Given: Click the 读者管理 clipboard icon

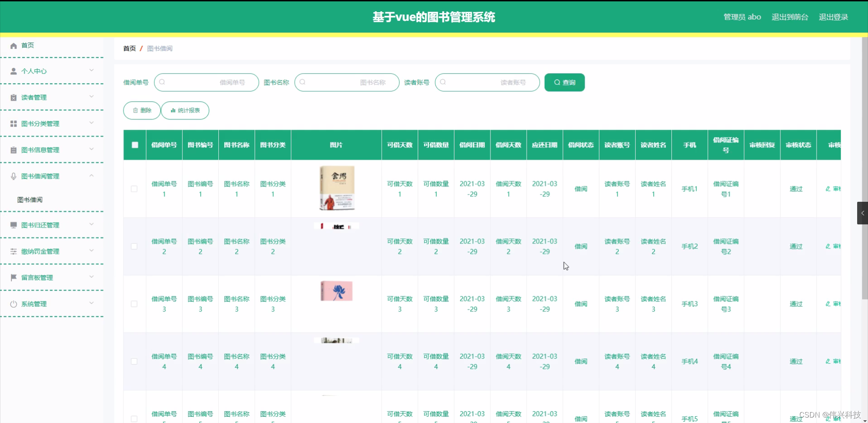Looking at the screenshot, I should coord(13,97).
